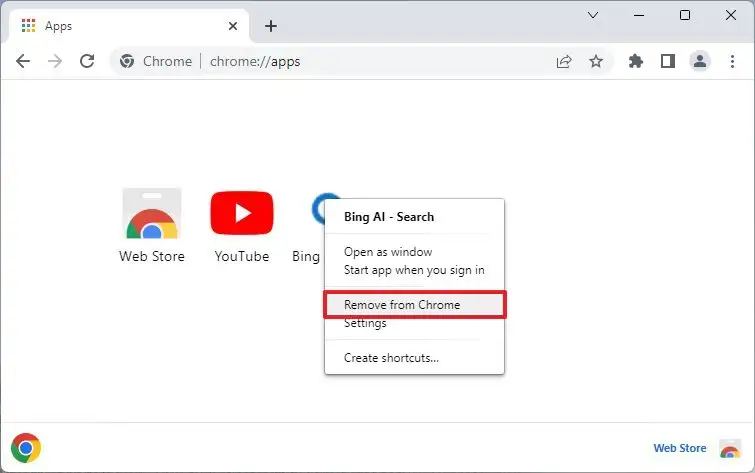755x473 pixels.
Task: Select Create shortcuts...
Action: (391, 358)
